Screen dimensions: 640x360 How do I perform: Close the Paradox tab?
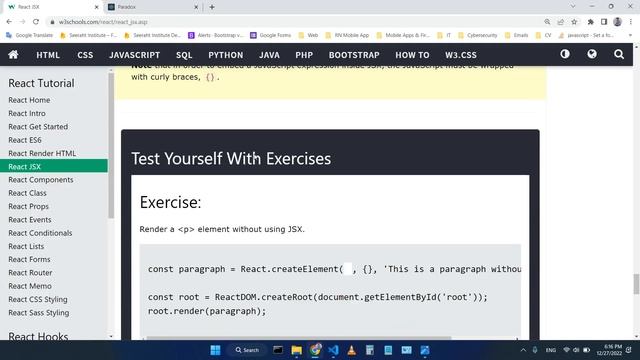pyautogui.click(x=196, y=7)
